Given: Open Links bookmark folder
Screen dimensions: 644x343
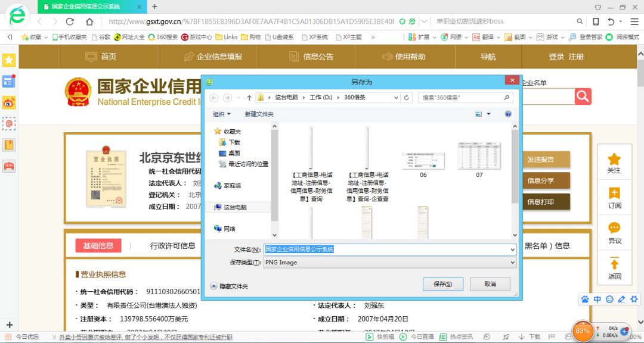Looking at the screenshot, I should (227, 37).
